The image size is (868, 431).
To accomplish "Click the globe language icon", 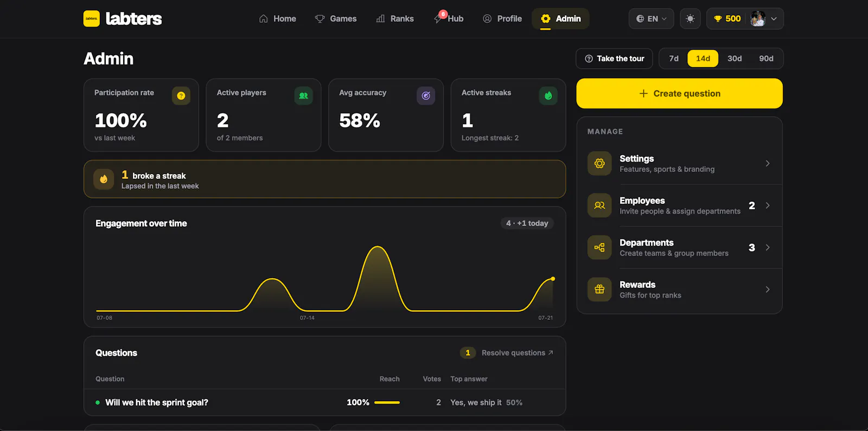I will 640,18.
